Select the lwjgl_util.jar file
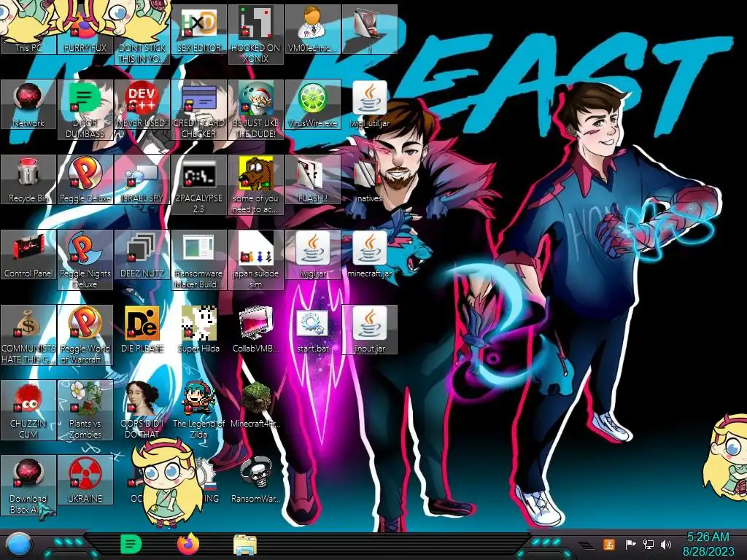The width and height of the screenshot is (747, 560). pyautogui.click(x=370, y=105)
